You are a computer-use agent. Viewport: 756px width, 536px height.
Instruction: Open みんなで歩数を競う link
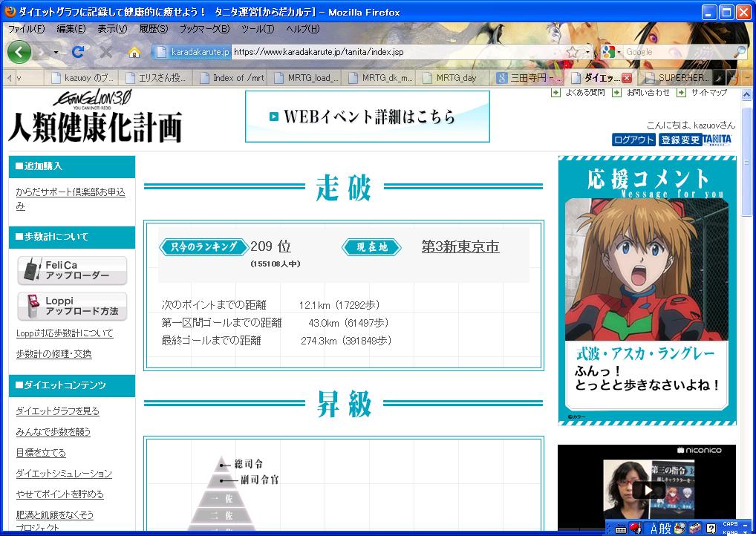pyautogui.click(x=53, y=432)
